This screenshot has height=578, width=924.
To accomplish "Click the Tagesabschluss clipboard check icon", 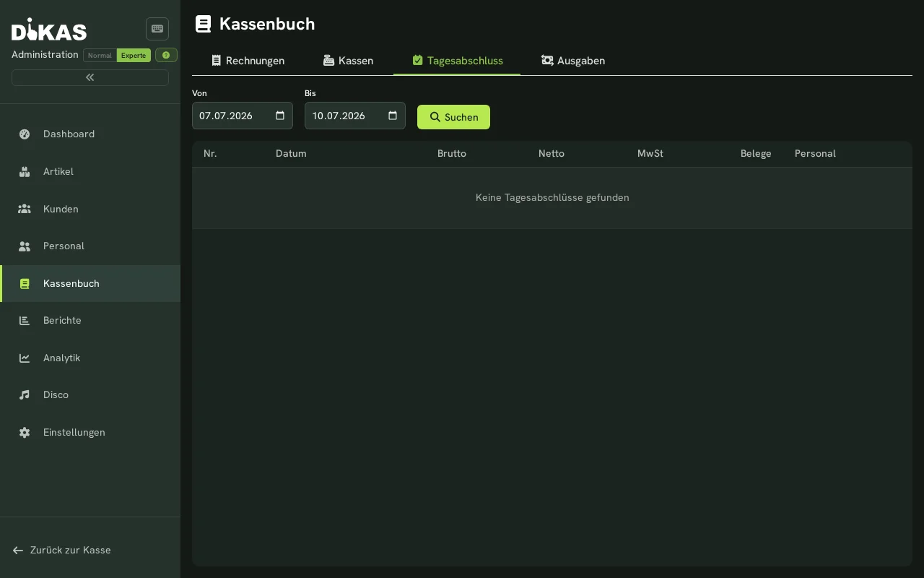I will tap(417, 61).
